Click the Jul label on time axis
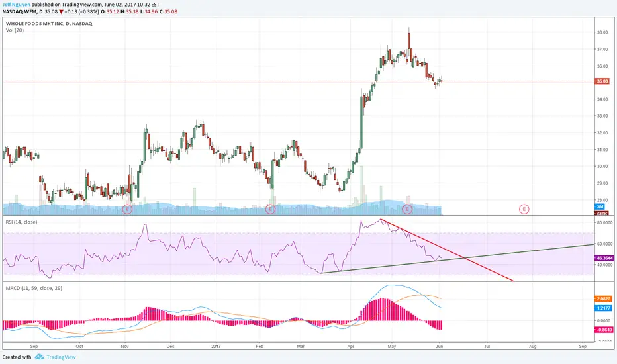The height and width of the screenshot is (364, 617). (x=487, y=347)
